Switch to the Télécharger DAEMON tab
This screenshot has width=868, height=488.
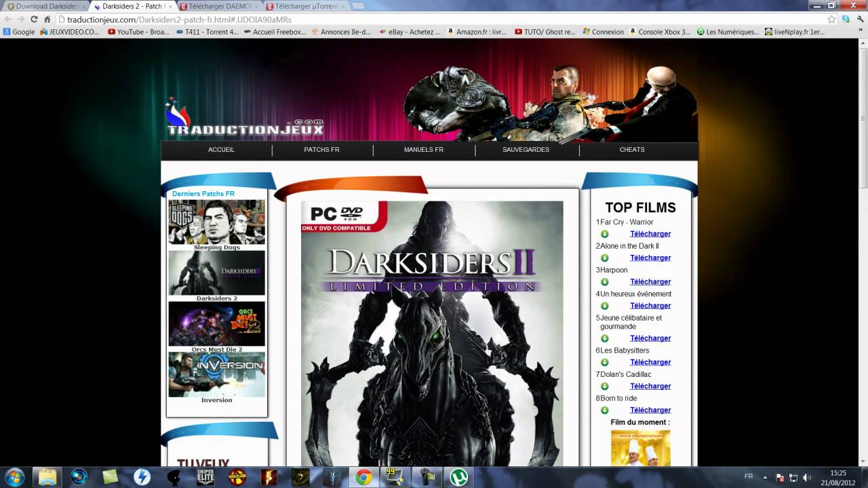pyautogui.click(x=218, y=6)
